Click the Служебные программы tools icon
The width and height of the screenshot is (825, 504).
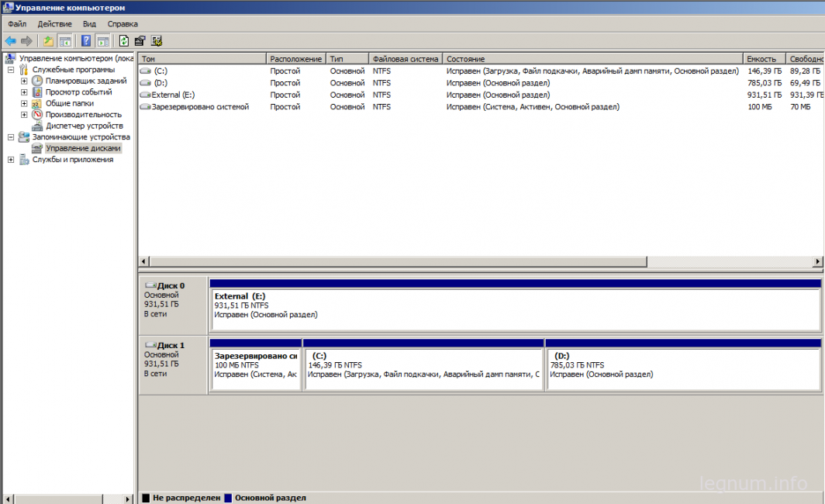24,70
